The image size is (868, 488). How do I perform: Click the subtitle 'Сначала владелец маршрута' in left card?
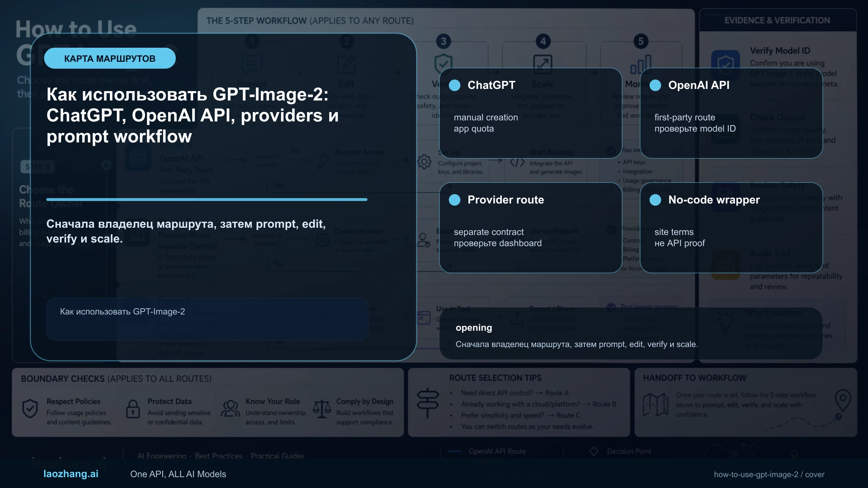point(186,231)
